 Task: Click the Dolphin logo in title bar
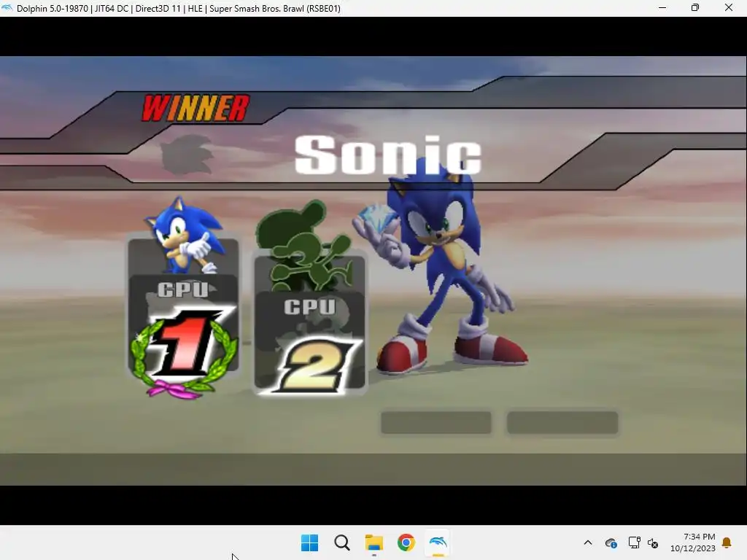[x=7, y=8]
